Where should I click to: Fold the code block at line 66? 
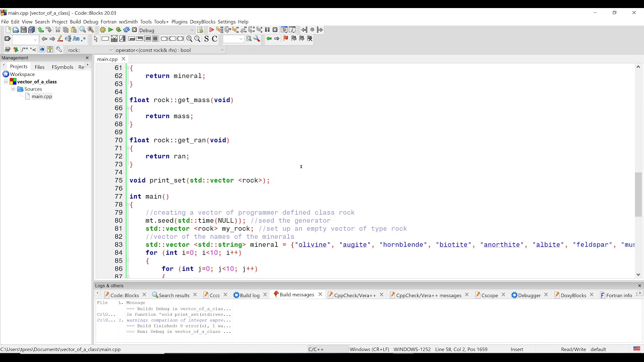click(x=127, y=108)
